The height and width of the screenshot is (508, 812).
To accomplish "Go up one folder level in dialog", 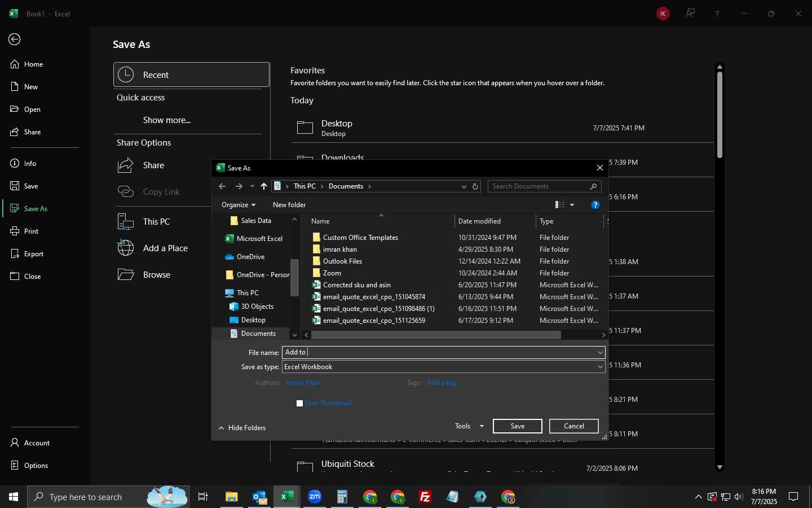I will click(264, 186).
